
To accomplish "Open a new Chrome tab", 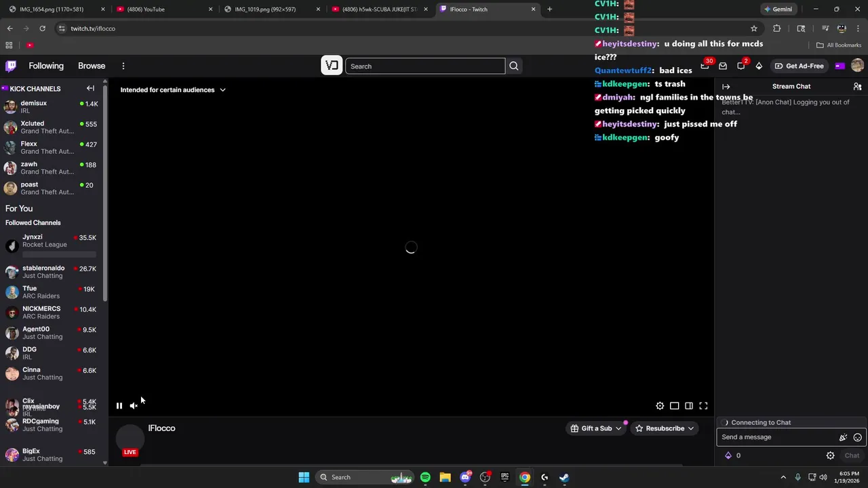I will pyautogui.click(x=549, y=9).
